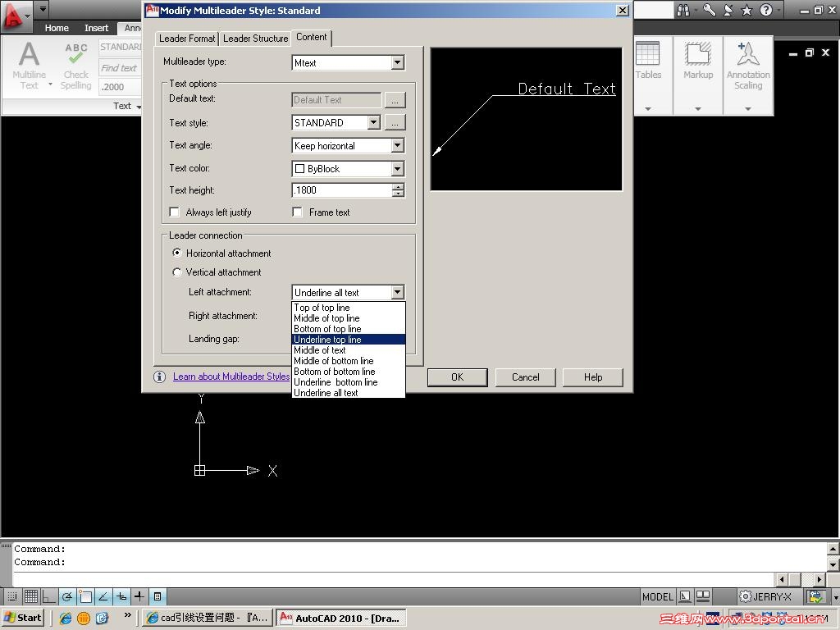This screenshot has width=840, height=630.
Task: Expand the Tables panel arrow
Action: tap(648, 109)
